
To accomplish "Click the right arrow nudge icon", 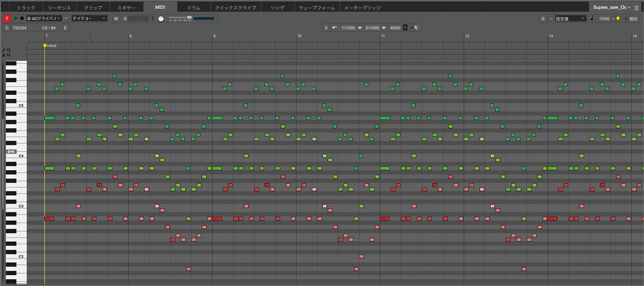I will [x=384, y=28].
